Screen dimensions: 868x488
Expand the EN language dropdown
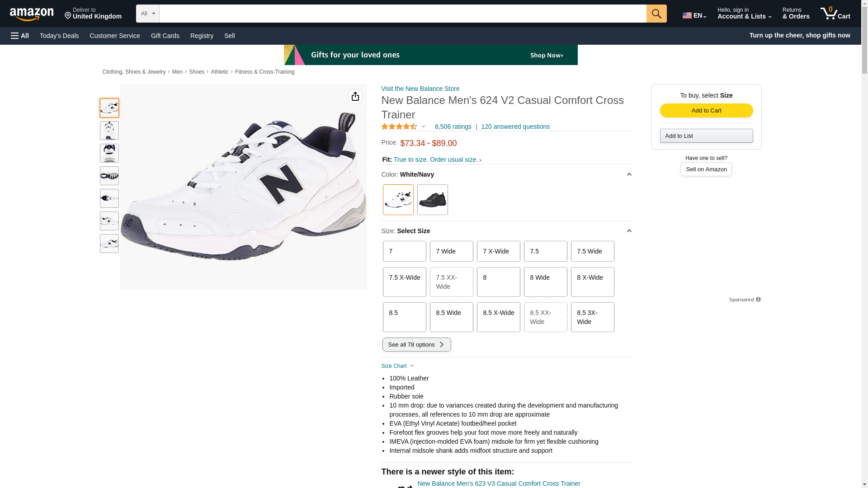(694, 15)
